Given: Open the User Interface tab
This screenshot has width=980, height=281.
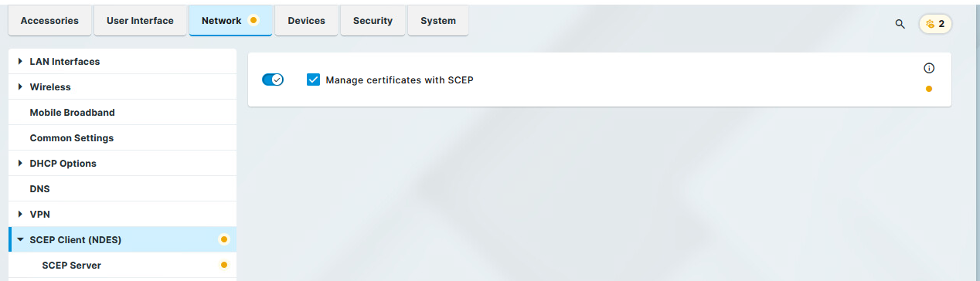Looking at the screenshot, I should coord(140,21).
